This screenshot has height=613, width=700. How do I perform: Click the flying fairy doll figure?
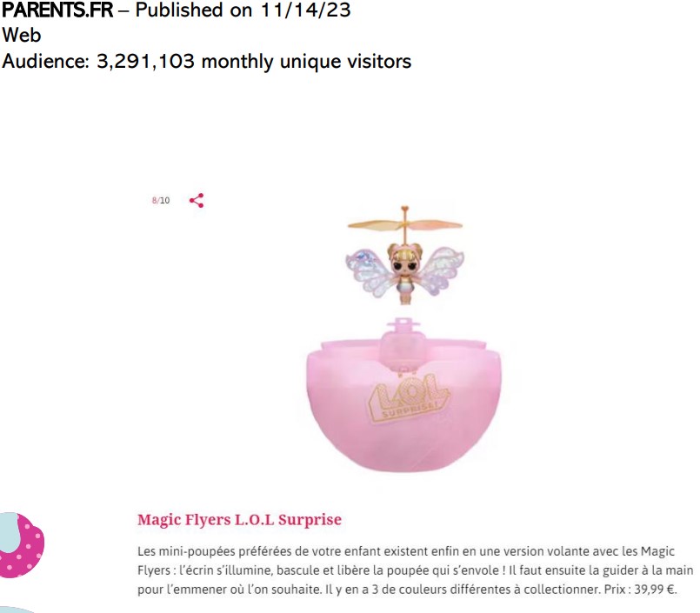[x=405, y=256]
